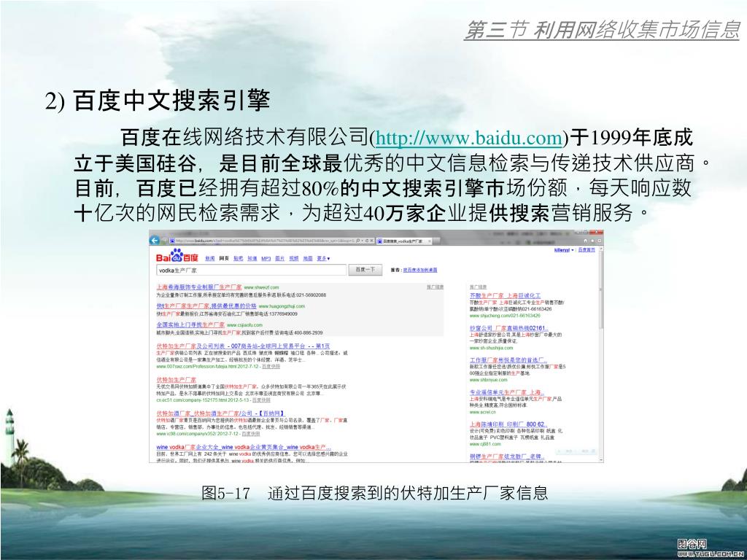Expand the 更多 dropdown
Viewport: 747px width, 560px height.
pyautogui.click(x=323, y=259)
